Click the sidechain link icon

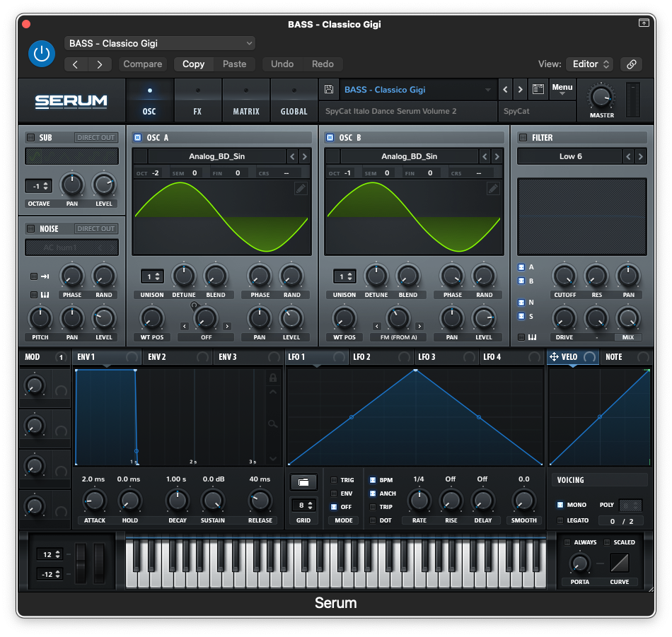tap(631, 64)
